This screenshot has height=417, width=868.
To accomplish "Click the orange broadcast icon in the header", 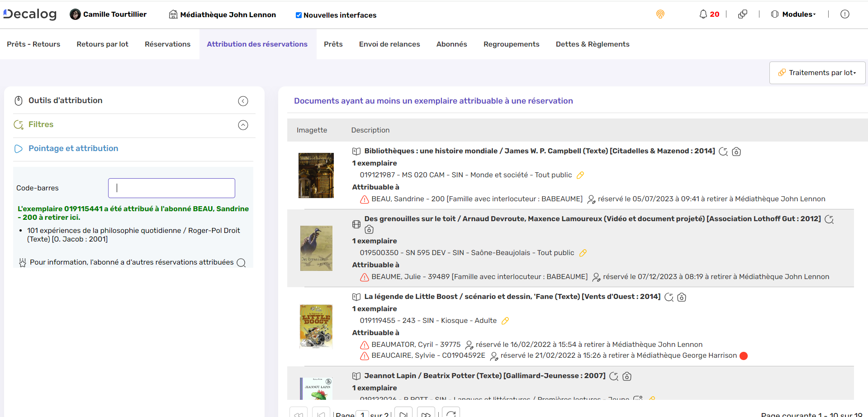I will coord(660,14).
